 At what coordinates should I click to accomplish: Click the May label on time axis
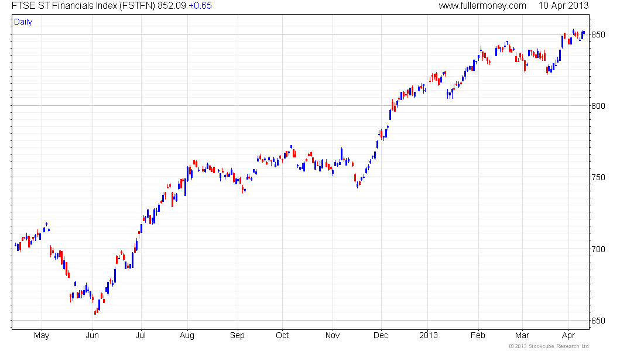(42, 336)
